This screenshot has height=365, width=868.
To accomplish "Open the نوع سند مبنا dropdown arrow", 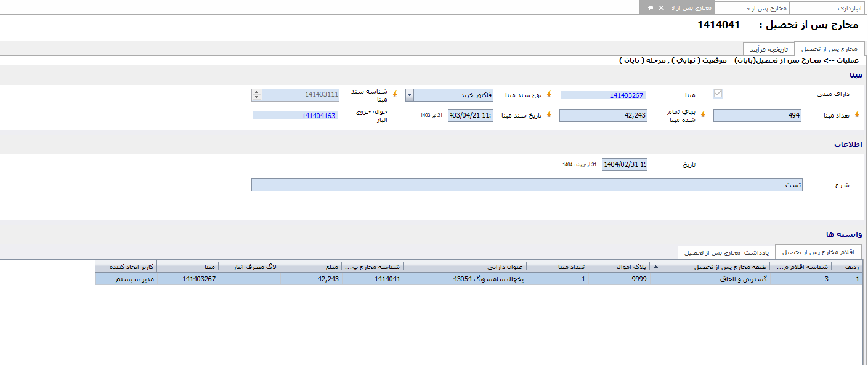I will tap(410, 95).
